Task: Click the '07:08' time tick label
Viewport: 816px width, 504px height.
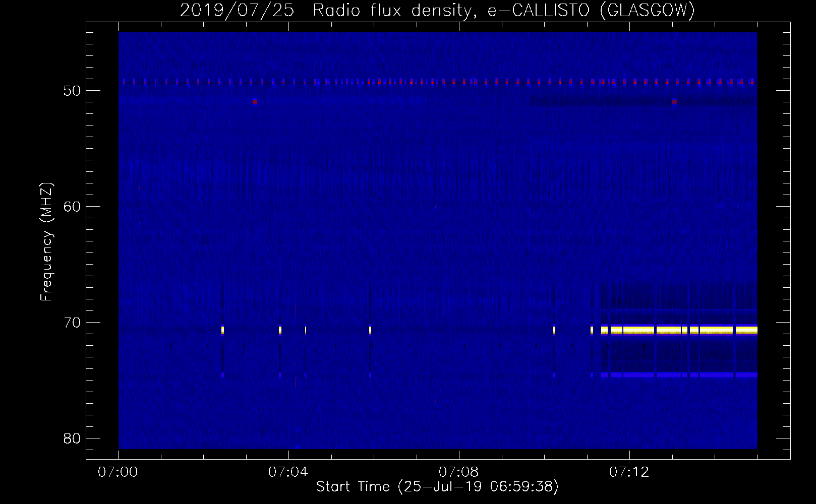Action: pyautogui.click(x=458, y=472)
